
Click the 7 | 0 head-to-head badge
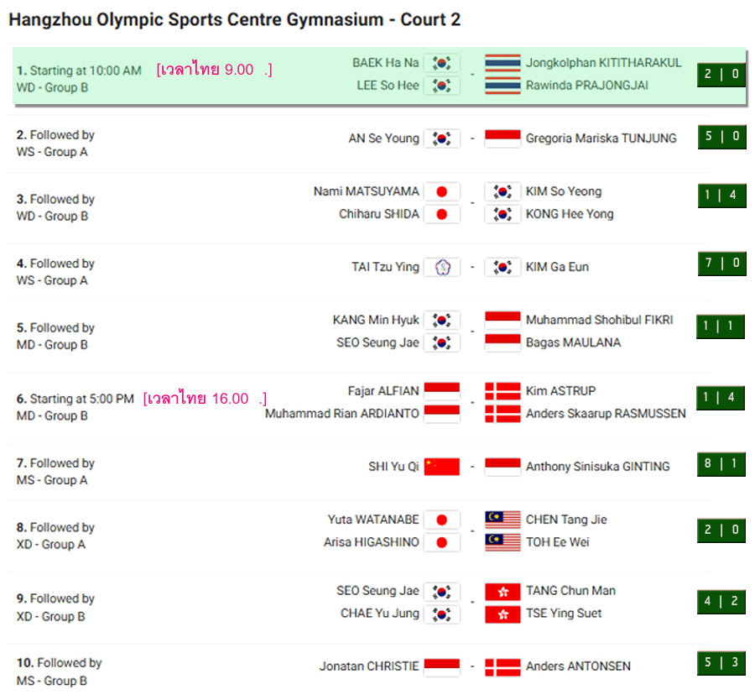(721, 263)
